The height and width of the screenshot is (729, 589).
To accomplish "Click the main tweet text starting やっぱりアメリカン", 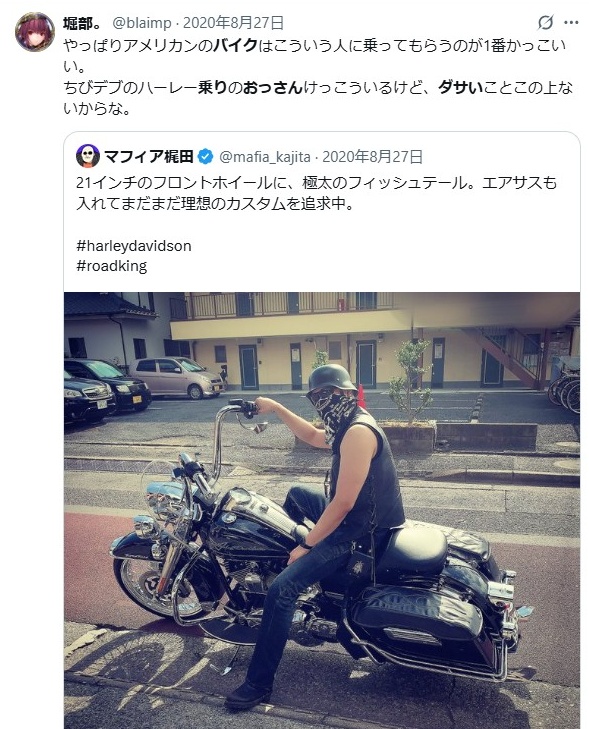I will [318, 77].
